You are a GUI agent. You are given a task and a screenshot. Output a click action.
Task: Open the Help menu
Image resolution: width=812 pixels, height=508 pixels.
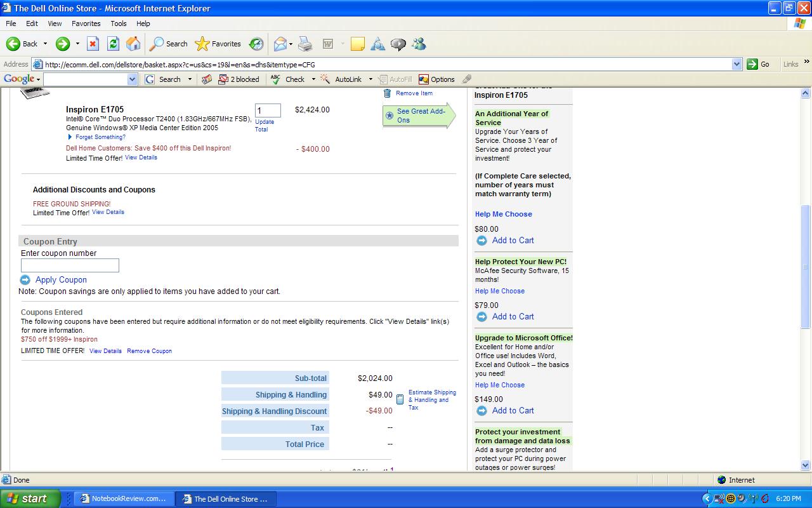[143, 23]
